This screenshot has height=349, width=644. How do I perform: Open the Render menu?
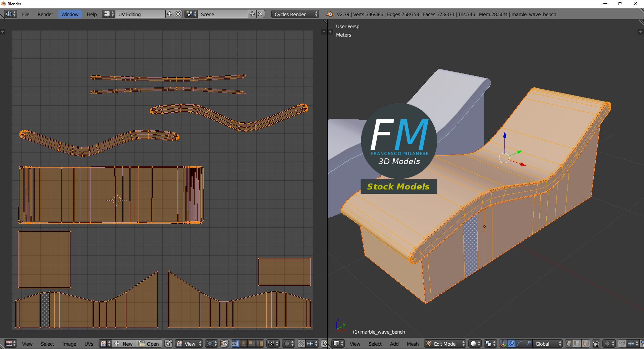point(45,14)
